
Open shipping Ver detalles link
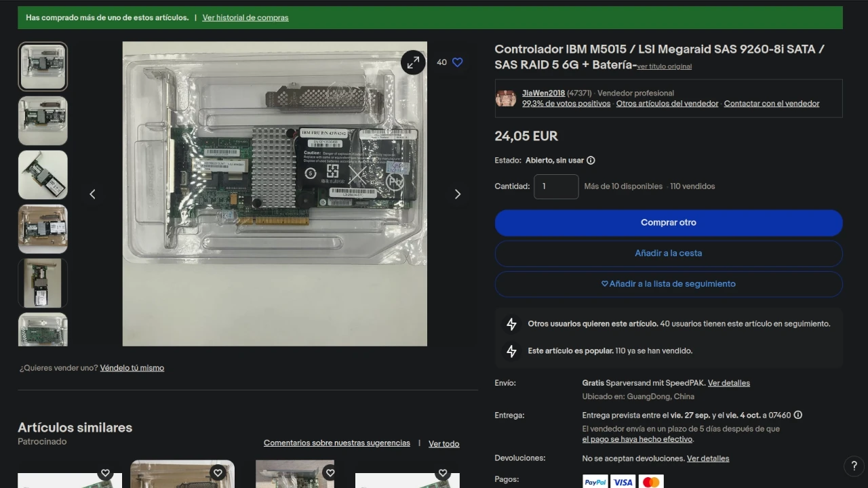729,383
